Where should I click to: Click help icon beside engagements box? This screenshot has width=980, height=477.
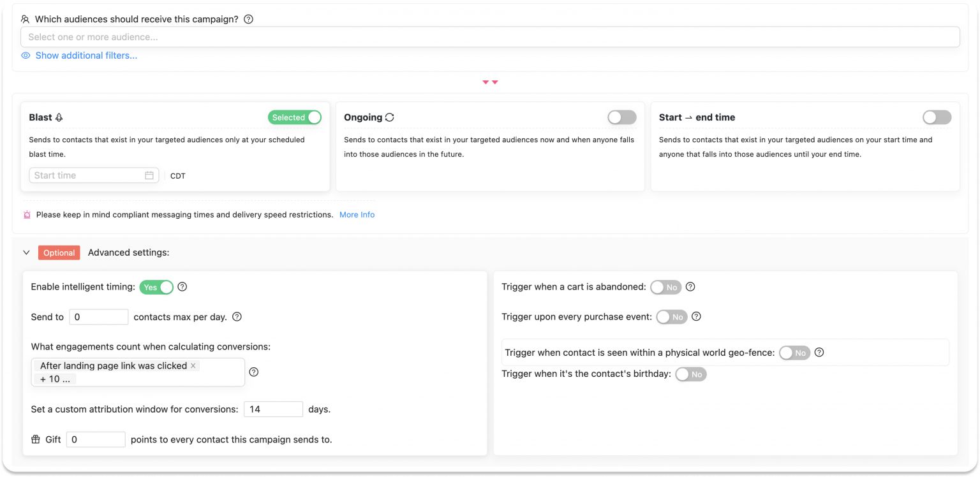[253, 372]
